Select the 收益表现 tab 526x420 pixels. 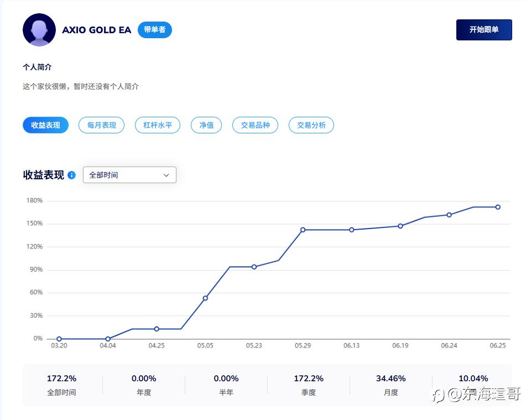click(45, 125)
